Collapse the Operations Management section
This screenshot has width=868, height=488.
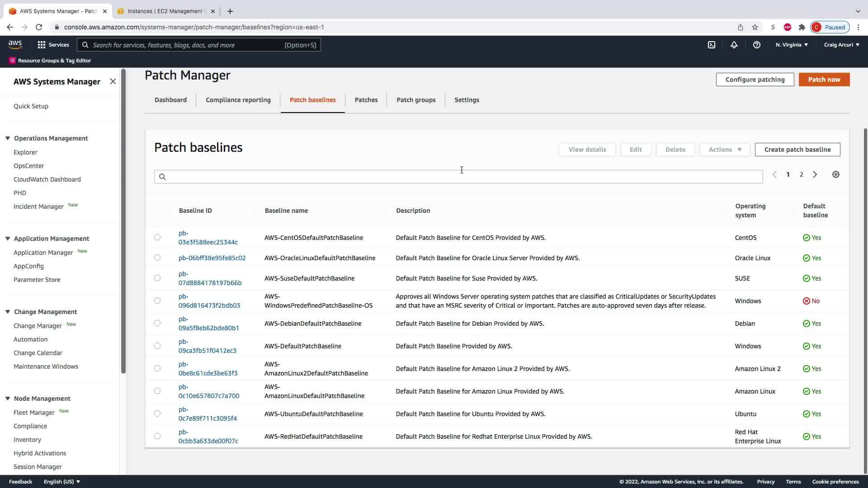(8, 138)
